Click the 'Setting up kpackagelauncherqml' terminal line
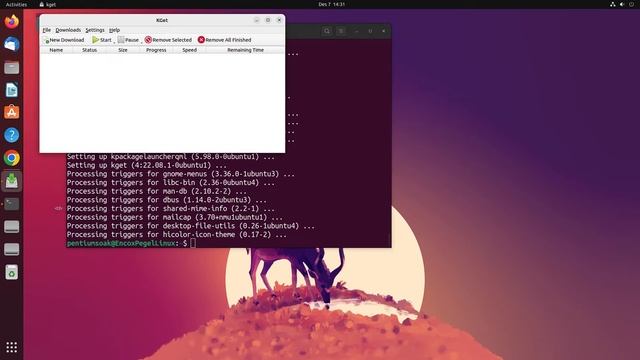Viewport: 640px width, 360px height. [x=171, y=157]
